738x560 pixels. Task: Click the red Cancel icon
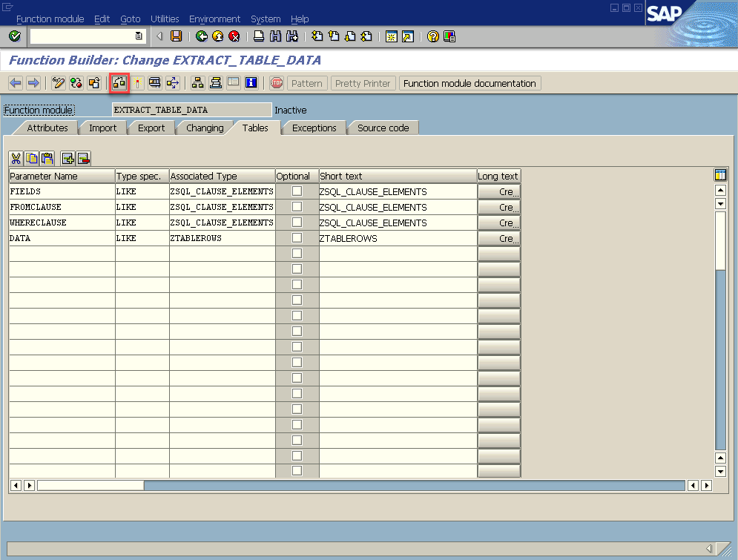point(234,36)
